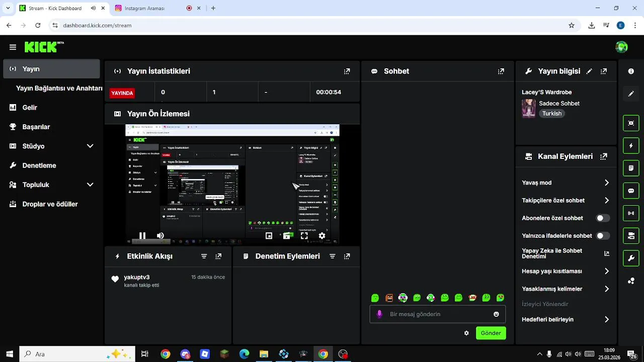Toggle activity feed lightning widget in right toolbar
This screenshot has height=362, width=644.
pyautogui.click(x=631, y=146)
